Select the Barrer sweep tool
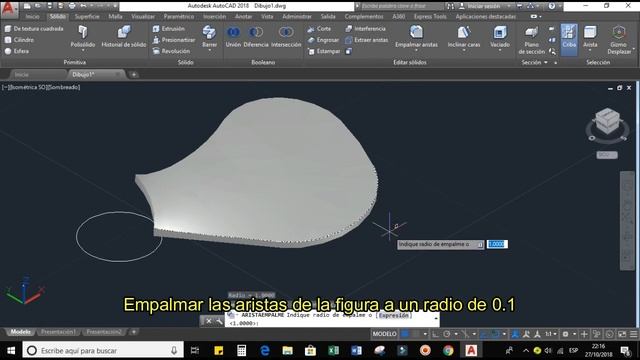Screen dimensions: 640x360 click(x=209, y=36)
